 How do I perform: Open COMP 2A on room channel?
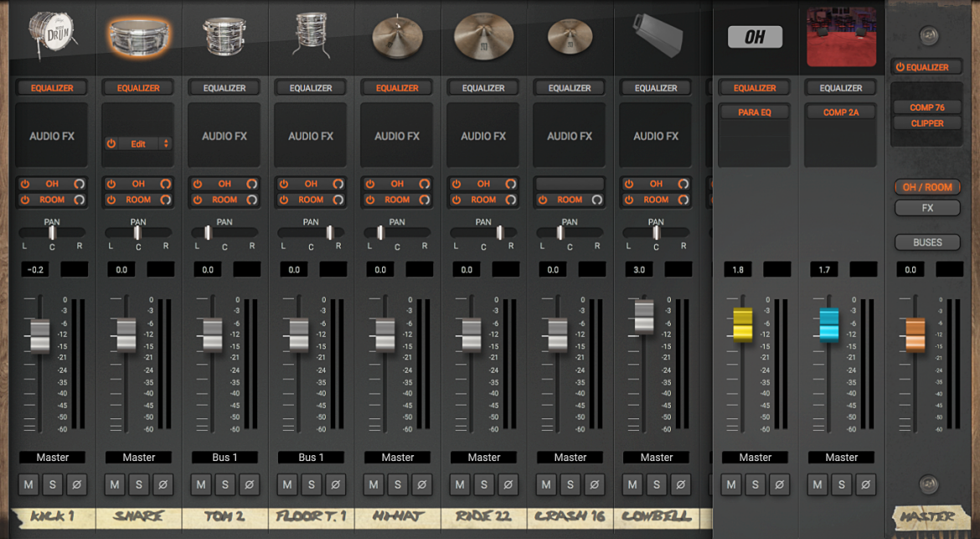click(x=841, y=112)
